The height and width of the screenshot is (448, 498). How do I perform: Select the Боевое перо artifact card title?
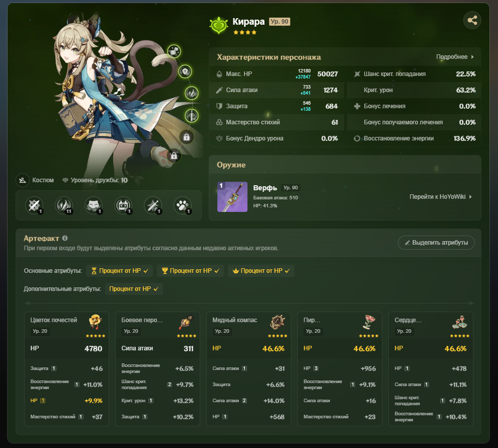tap(142, 320)
